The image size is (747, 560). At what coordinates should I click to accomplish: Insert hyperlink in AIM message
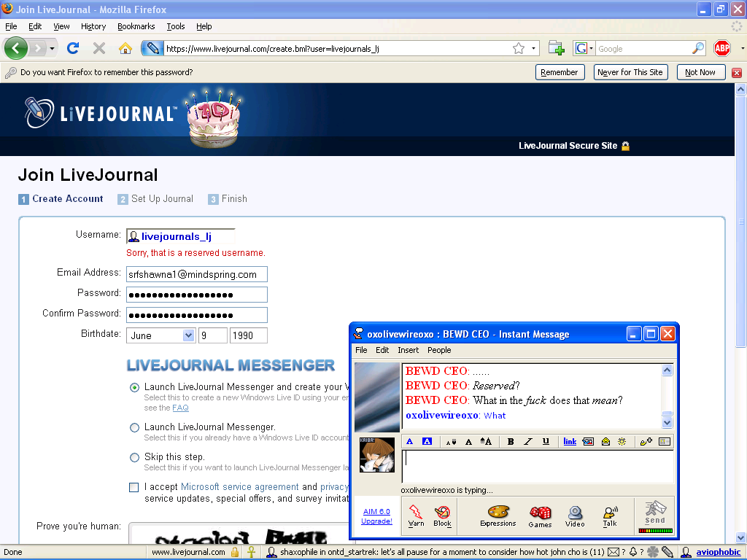(x=570, y=441)
